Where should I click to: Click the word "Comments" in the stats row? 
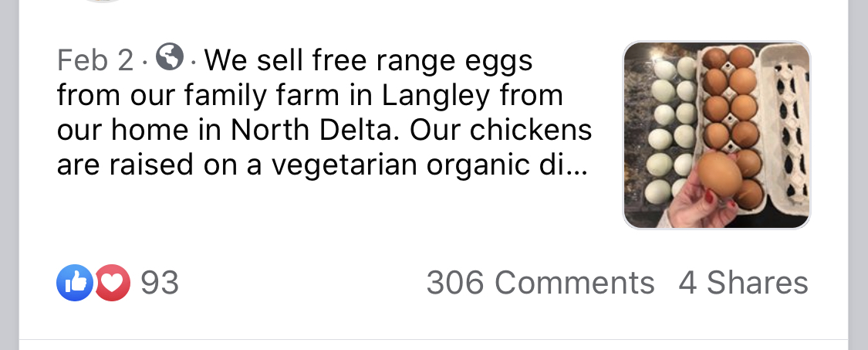[x=575, y=283]
